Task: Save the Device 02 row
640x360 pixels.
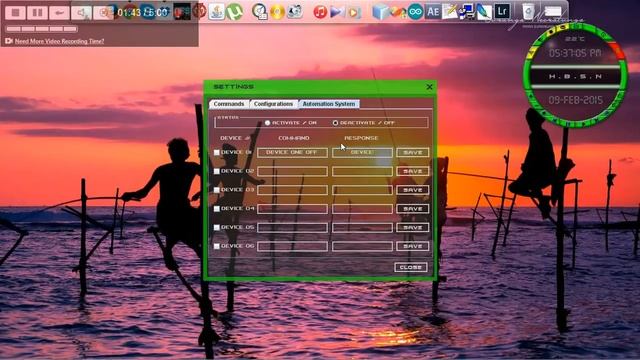Action: [x=413, y=171]
